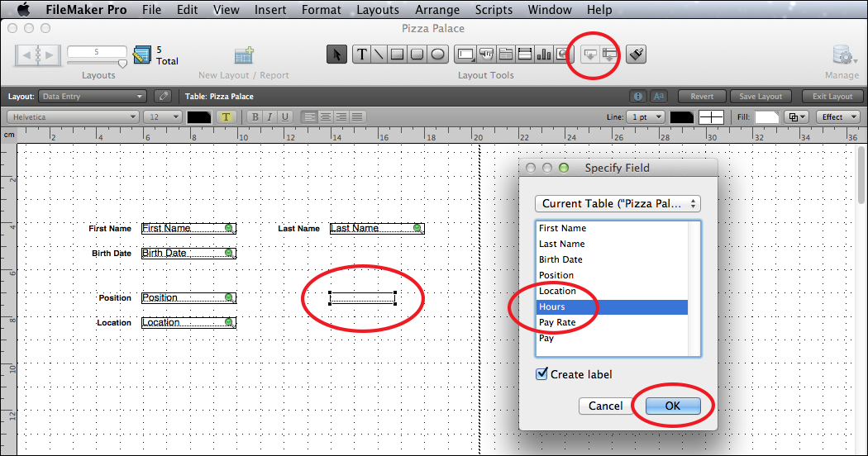
Task: Select the Tab Control tool
Action: 505,55
